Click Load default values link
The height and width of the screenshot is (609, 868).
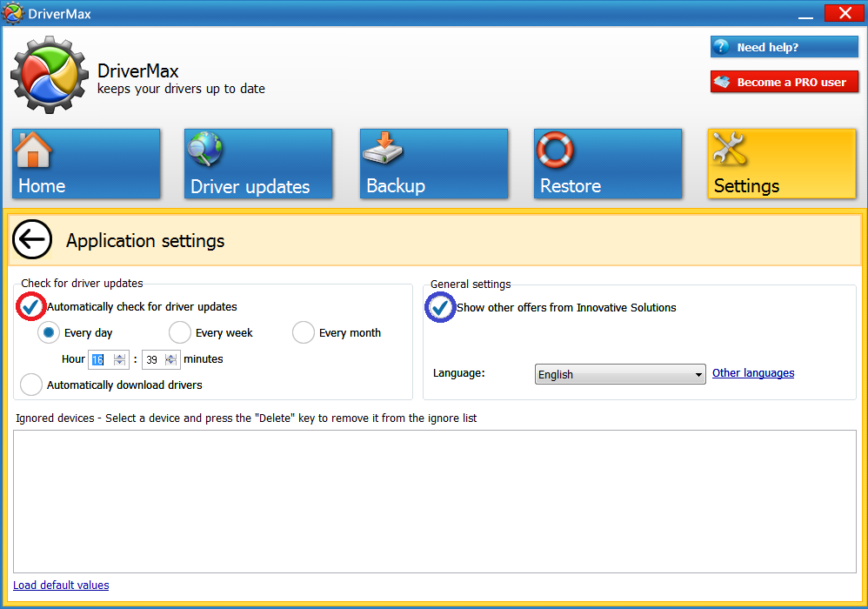(x=61, y=586)
